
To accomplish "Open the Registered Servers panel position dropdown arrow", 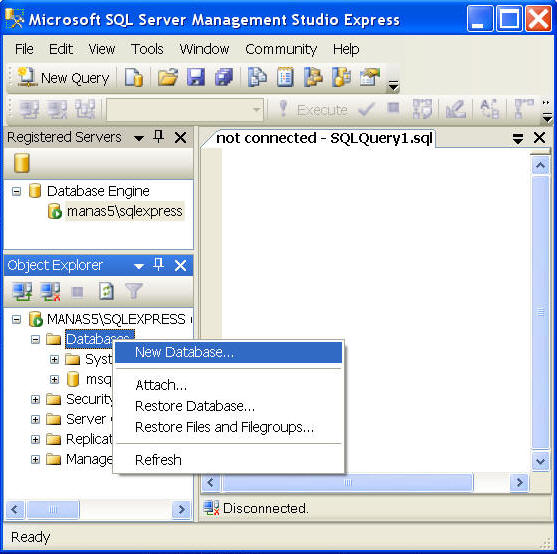I will tap(139, 138).
